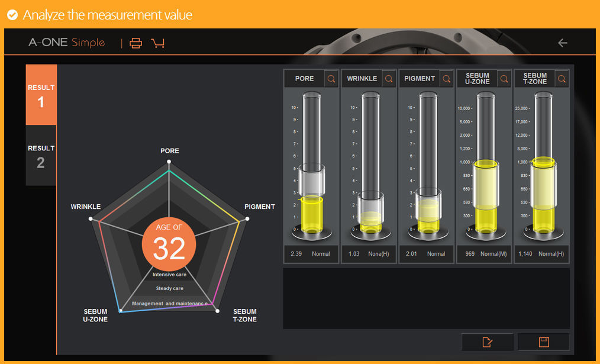Click the empty notes text area

click(426, 298)
